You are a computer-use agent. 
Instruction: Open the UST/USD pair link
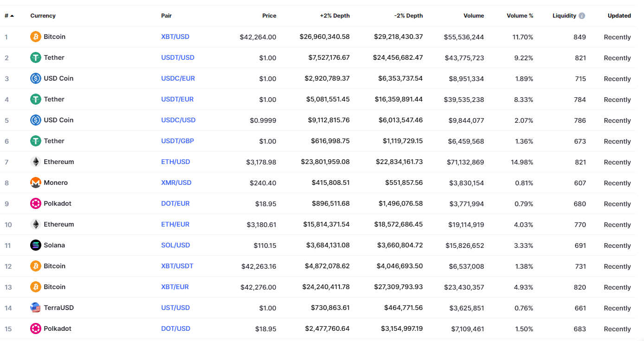[175, 308]
